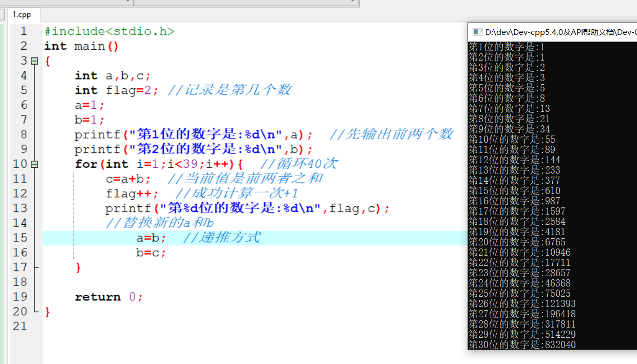637x364 pixels.
Task: Click the 'for(int i=1;i<39;i++){' line
Action: click(x=159, y=164)
